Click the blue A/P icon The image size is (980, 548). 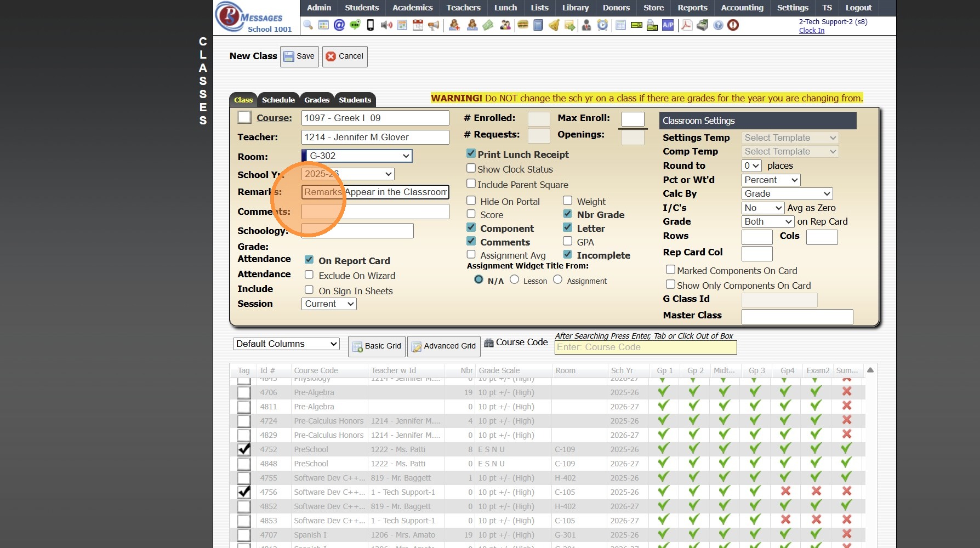pyautogui.click(x=668, y=25)
